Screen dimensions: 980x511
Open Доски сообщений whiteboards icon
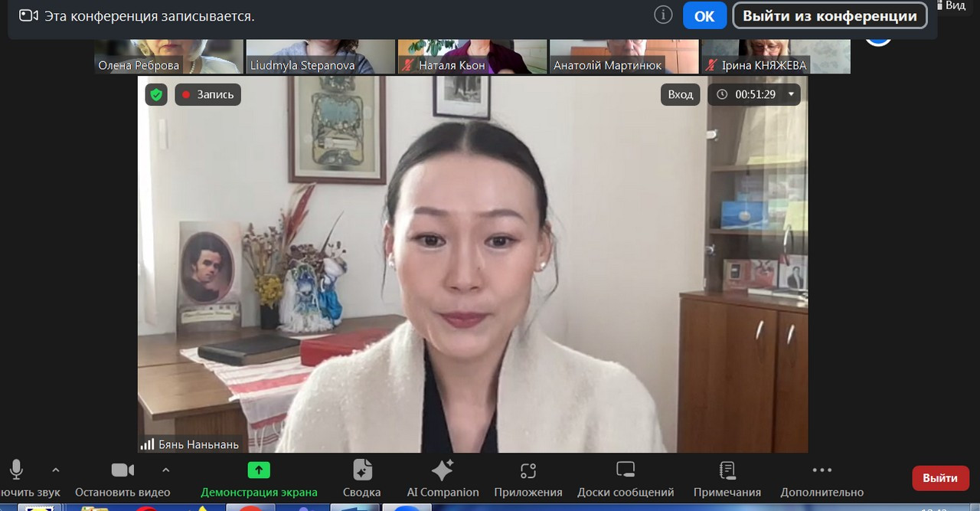[x=626, y=470]
